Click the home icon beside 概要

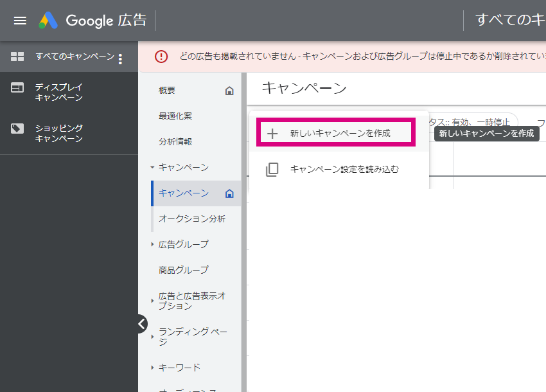click(x=229, y=91)
